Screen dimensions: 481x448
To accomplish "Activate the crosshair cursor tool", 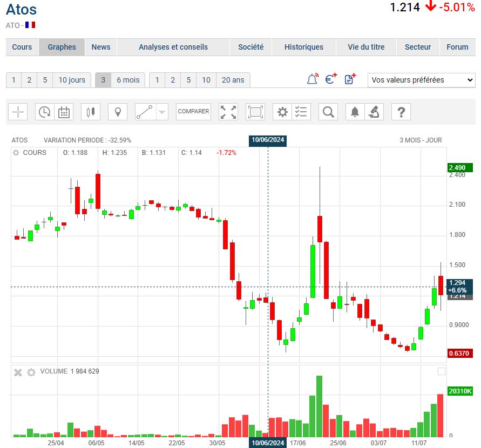I will coord(18,112).
